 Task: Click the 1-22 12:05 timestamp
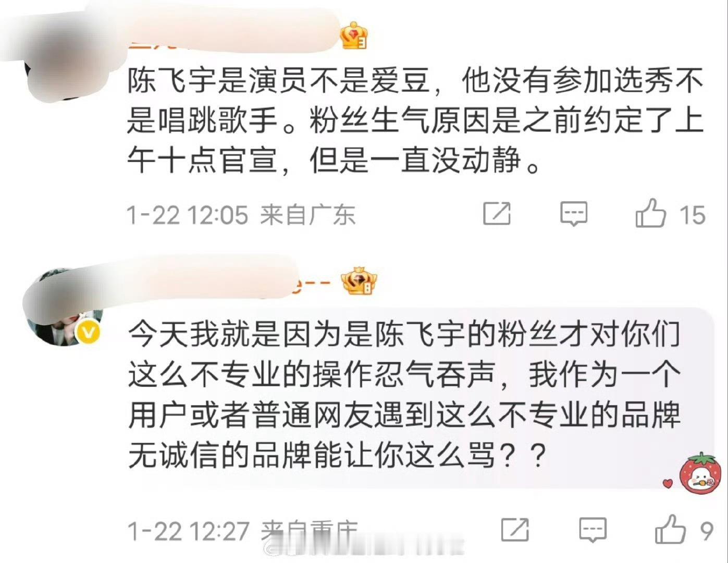click(188, 215)
